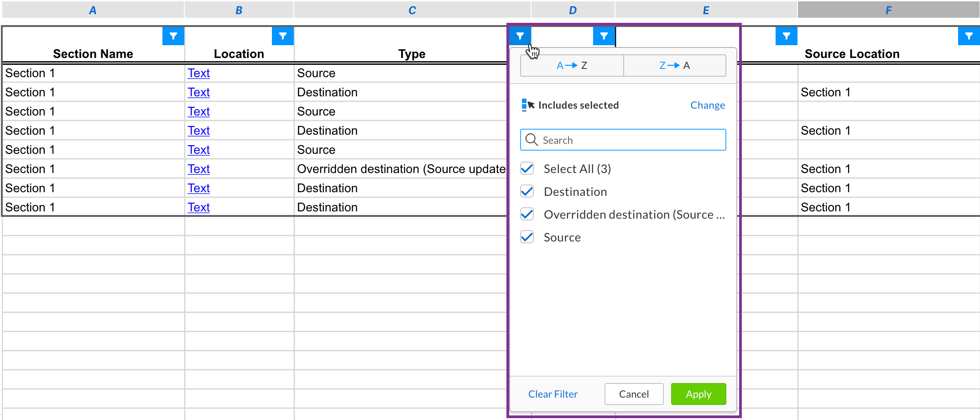Click the Change link for filter mode
980x420 pixels.
[x=707, y=105]
